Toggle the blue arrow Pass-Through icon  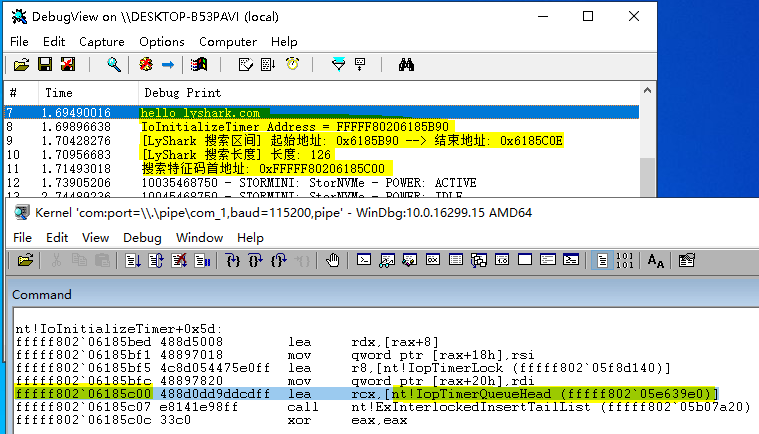tap(167, 64)
